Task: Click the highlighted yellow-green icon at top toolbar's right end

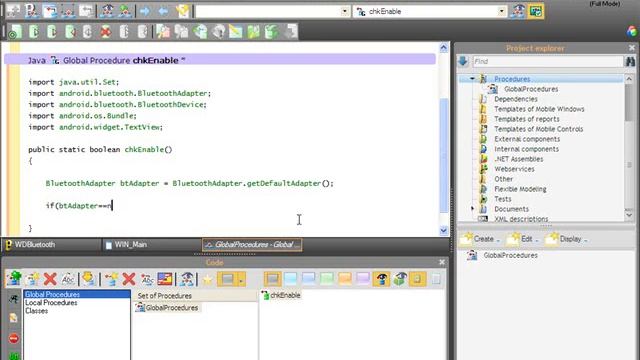Action: (x=536, y=11)
